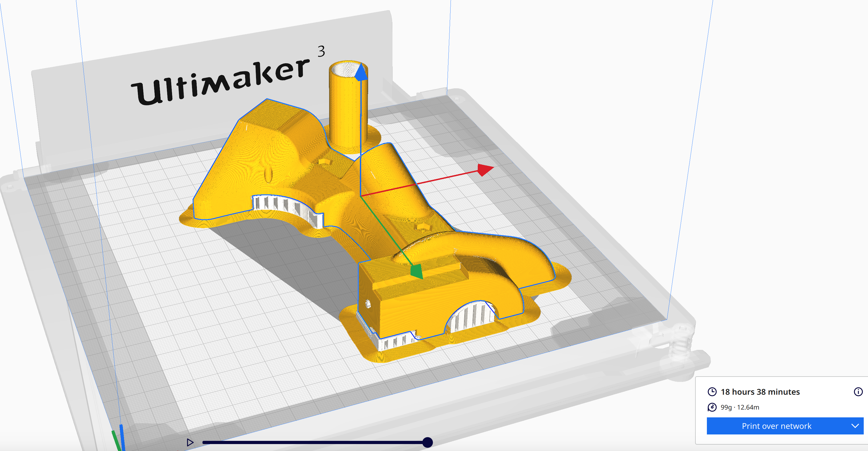Click the Print over network button
Viewport: 868px width, 451px height.
pyautogui.click(x=776, y=426)
